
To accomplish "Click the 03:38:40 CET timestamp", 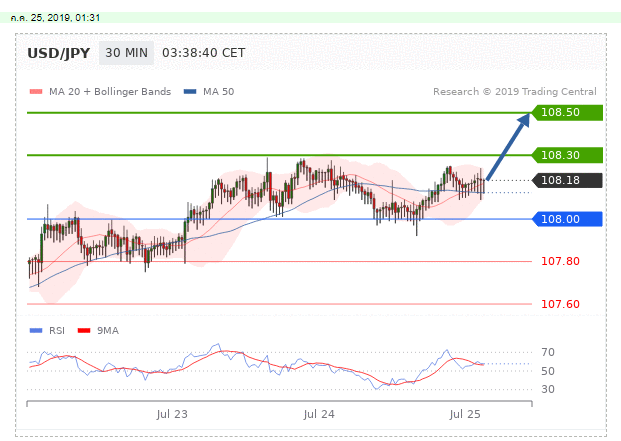I will pos(204,53).
